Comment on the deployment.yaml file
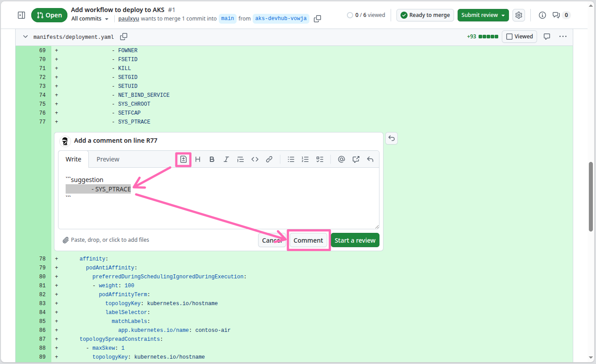The image size is (596, 364). coord(546,37)
